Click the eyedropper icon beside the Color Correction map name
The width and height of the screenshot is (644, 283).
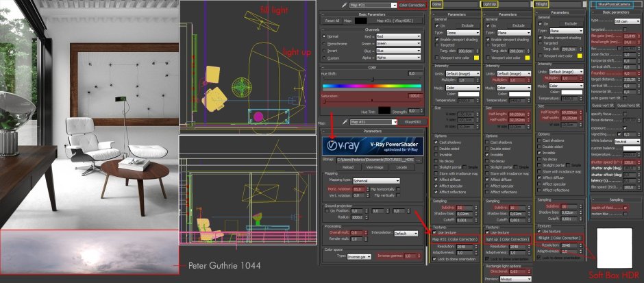[345, 5]
